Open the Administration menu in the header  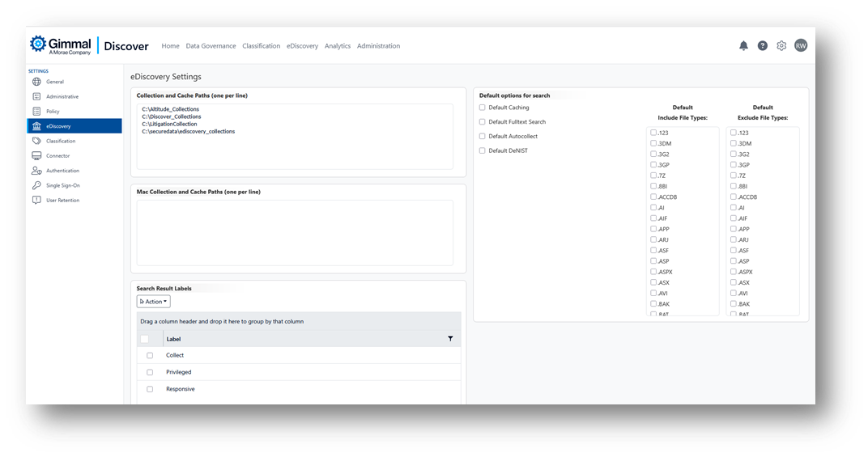378,46
